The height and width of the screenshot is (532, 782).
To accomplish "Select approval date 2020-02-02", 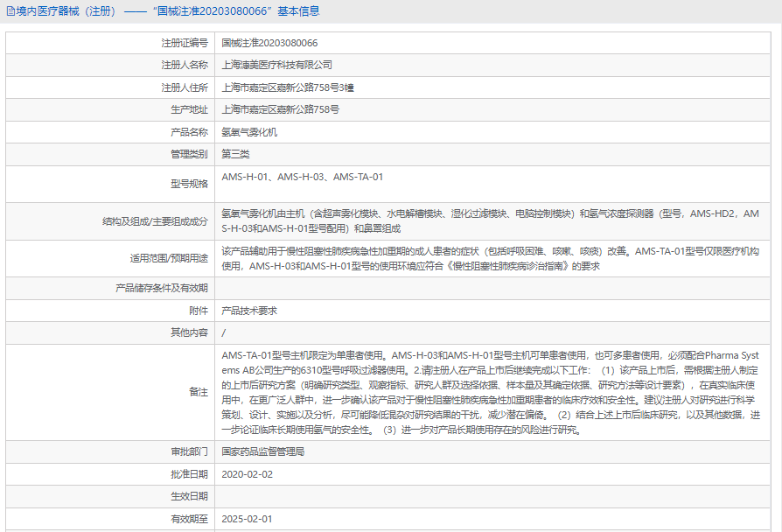I will pos(248,474).
